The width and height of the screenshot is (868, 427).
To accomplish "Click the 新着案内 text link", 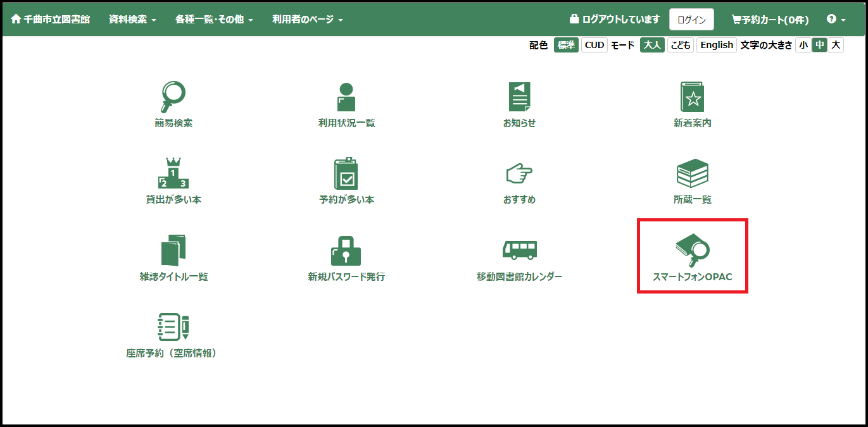I will point(692,123).
